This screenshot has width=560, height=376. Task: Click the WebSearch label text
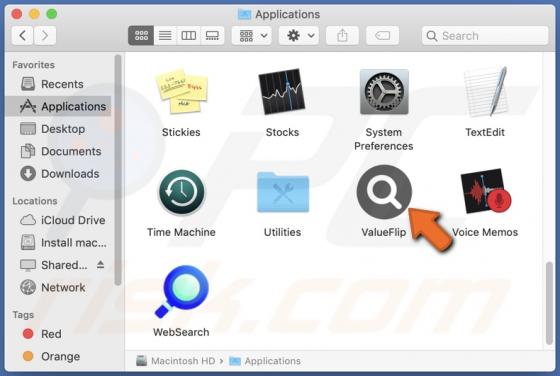[181, 332]
